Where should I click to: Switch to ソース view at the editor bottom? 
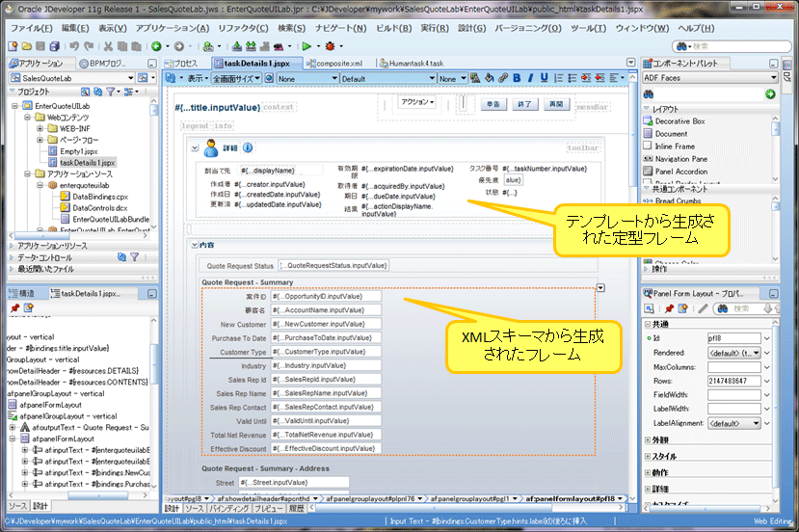tap(194, 508)
